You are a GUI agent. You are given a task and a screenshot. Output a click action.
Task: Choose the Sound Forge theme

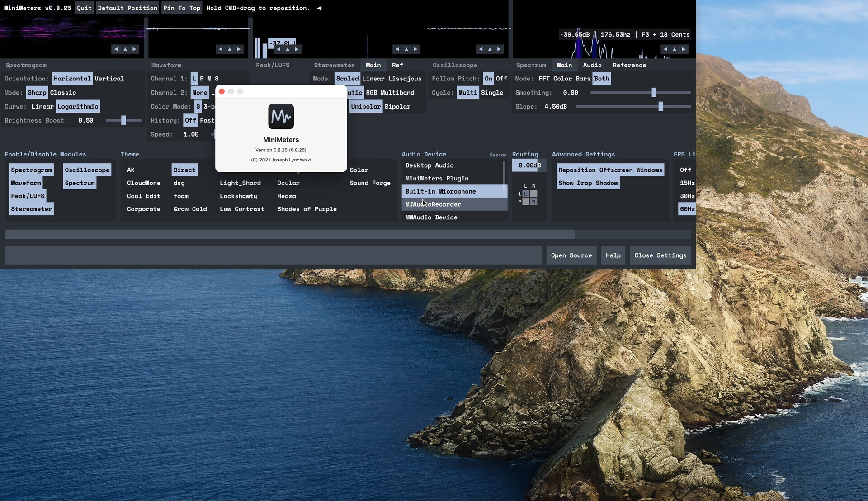click(370, 183)
